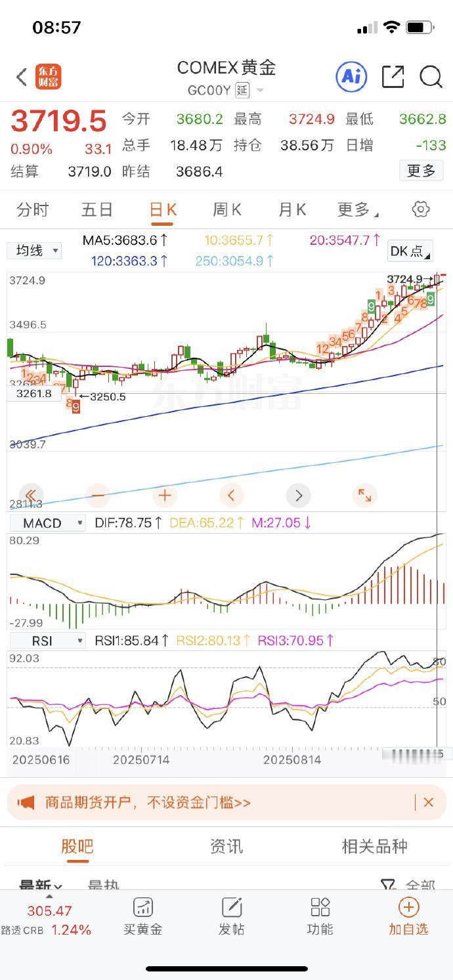Viewport: 453px width, 980px height.
Task: Tap MA 250:3054.9 value
Action: coord(234,261)
